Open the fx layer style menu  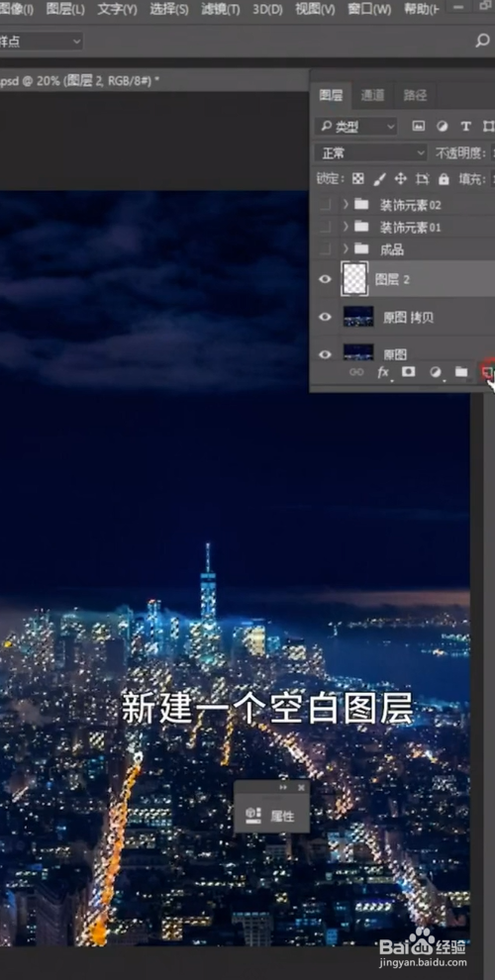tap(383, 372)
